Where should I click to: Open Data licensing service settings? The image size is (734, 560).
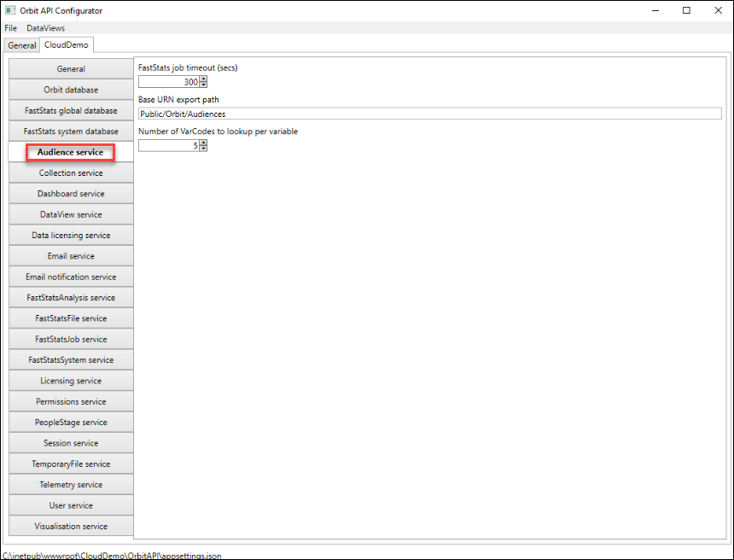(x=71, y=235)
